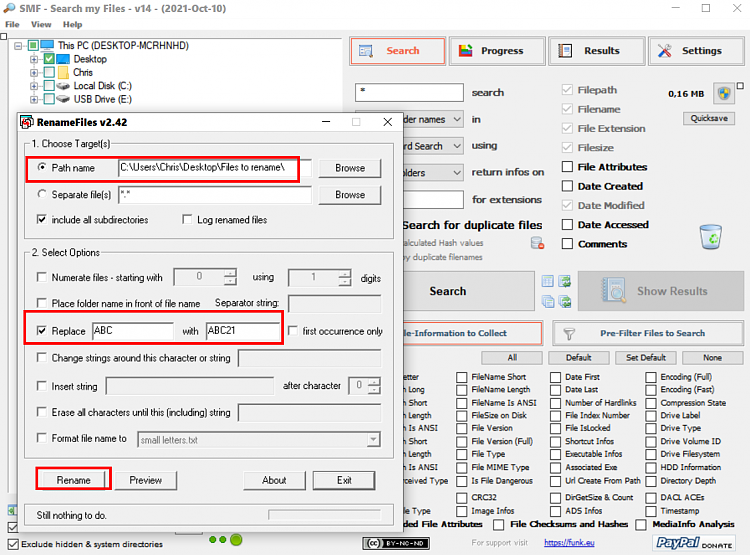Click the Chris folder icon in tree
This screenshot has height=555, width=750.
[63, 72]
